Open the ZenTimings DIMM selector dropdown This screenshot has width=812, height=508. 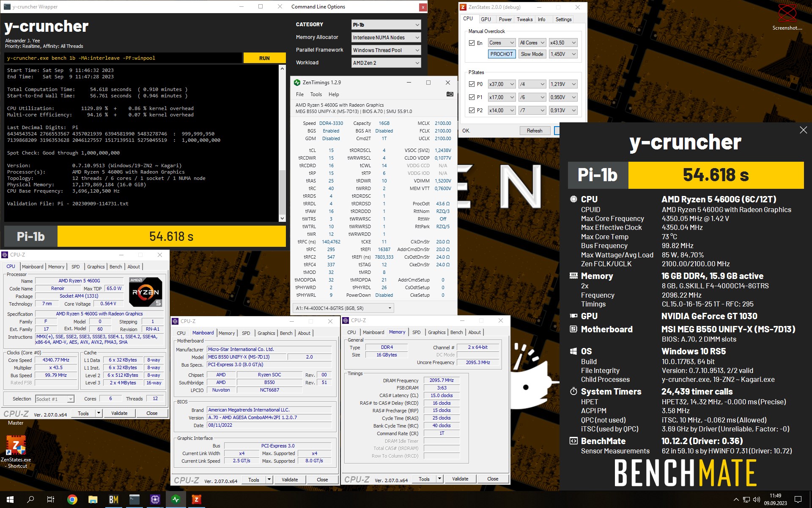pyautogui.click(x=343, y=308)
